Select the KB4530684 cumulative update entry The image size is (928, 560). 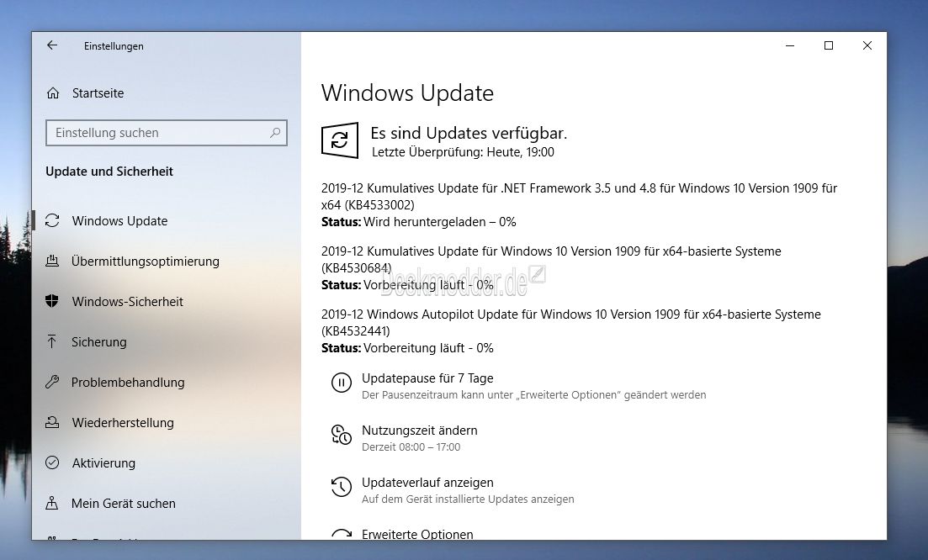551,260
